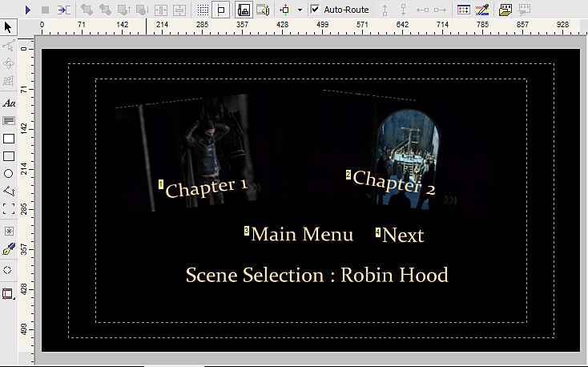Select the dashed-corner group hotspot tool
Image resolution: width=588 pixels, height=367 pixels.
[x=9, y=208]
